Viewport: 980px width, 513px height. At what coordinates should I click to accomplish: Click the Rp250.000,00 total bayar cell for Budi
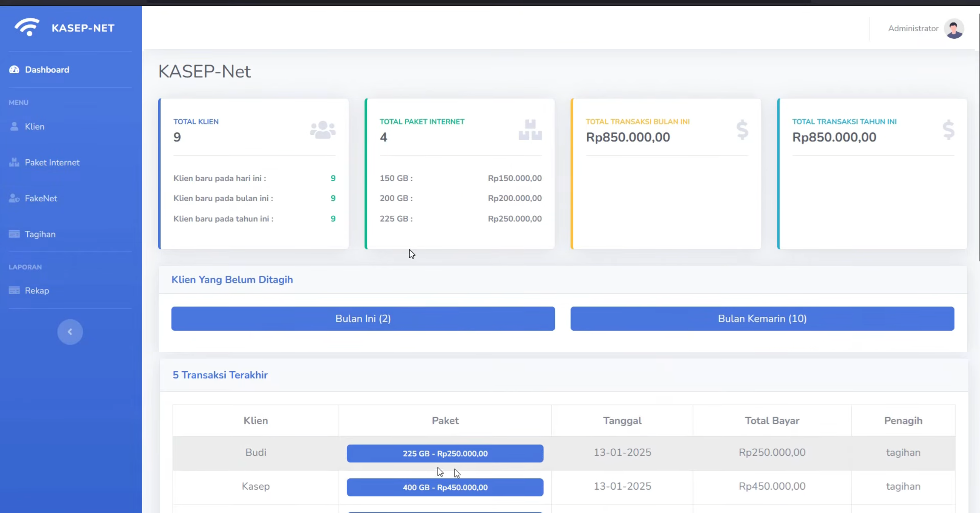(x=772, y=452)
